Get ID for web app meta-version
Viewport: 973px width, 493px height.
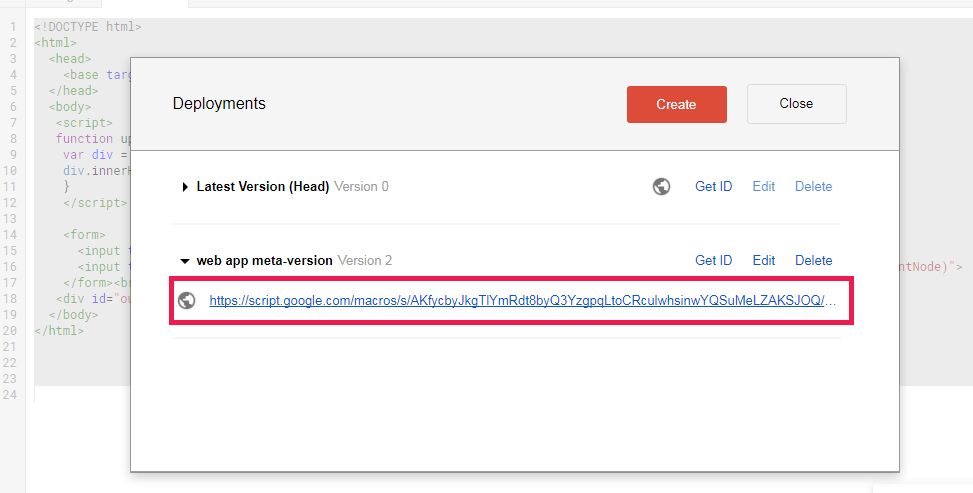(x=714, y=260)
